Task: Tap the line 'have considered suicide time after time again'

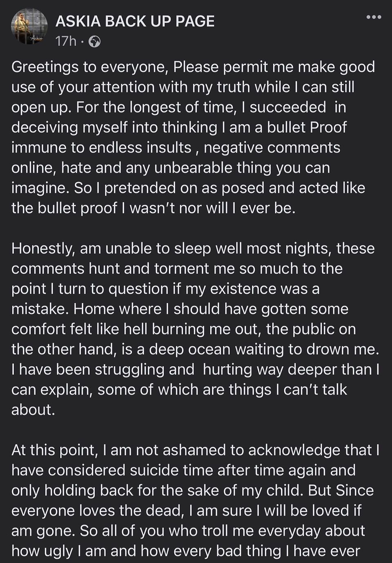Action: 183,470
